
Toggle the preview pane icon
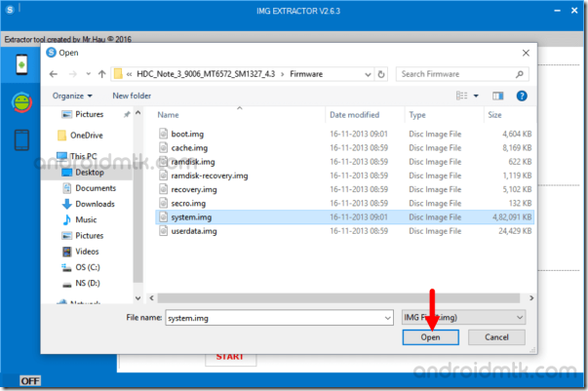(497, 96)
